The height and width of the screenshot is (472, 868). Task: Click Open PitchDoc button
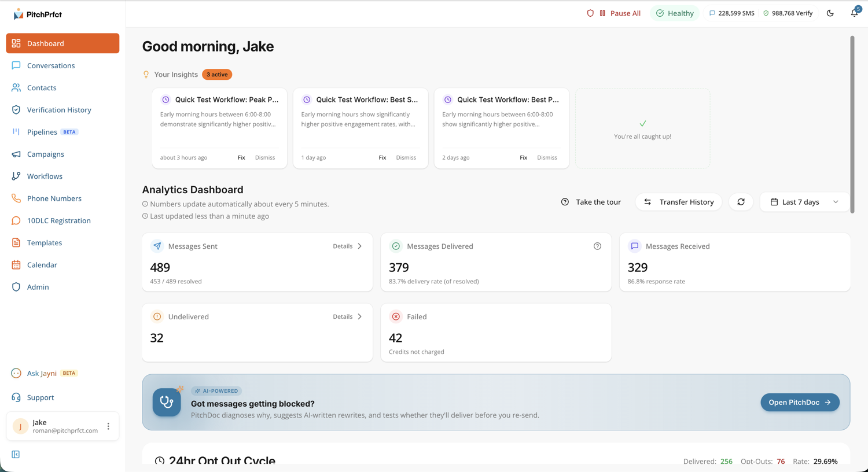click(800, 403)
